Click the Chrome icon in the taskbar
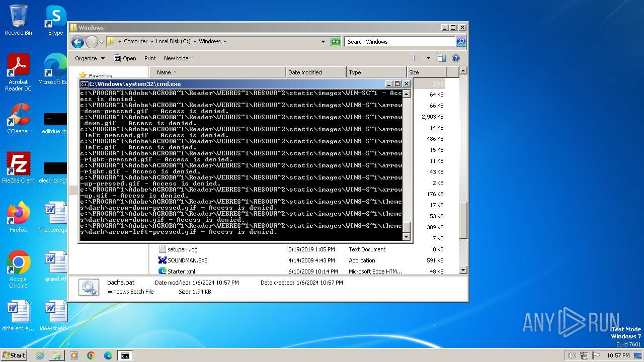The image size is (644, 362). (x=91, y=355)
